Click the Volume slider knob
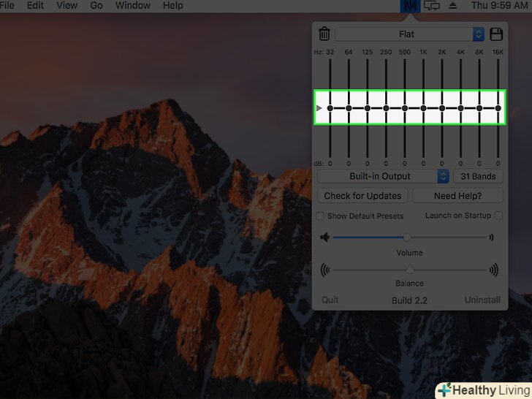The height and width of the screenshot is (399, 532). click(x=407, y=237)
